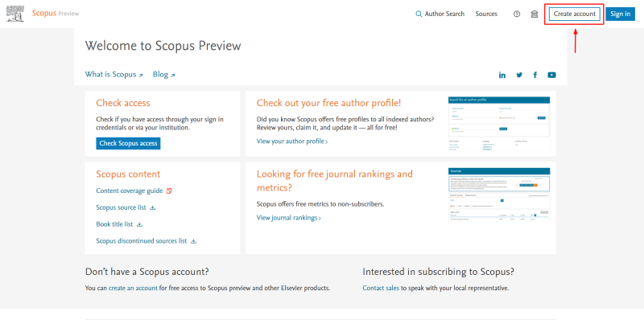Click the chevron after View your author profile

tap(327, 142)
